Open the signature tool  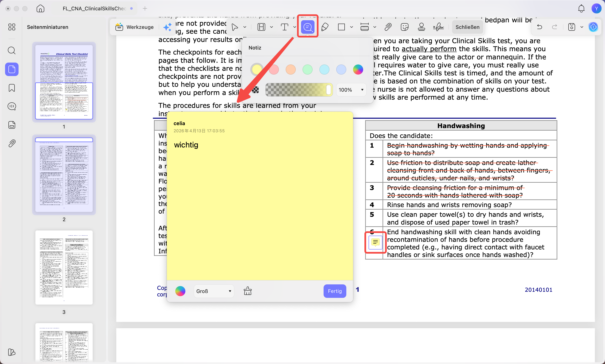tap(438, 27)
